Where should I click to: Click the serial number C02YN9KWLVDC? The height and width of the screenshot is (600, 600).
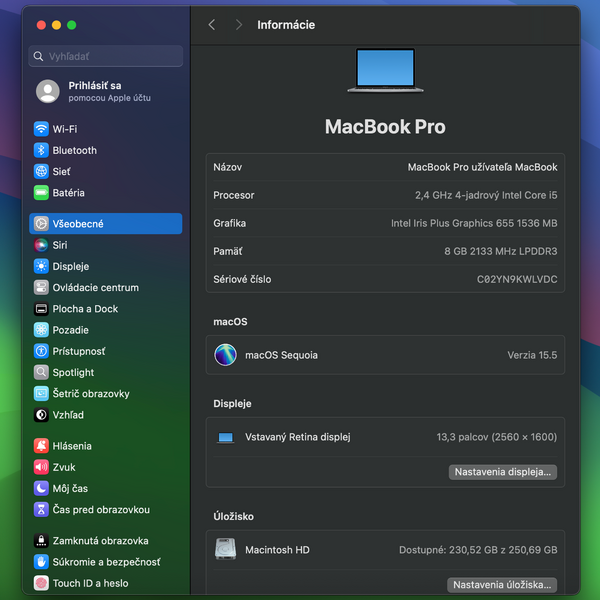click(x=517, y=279)
